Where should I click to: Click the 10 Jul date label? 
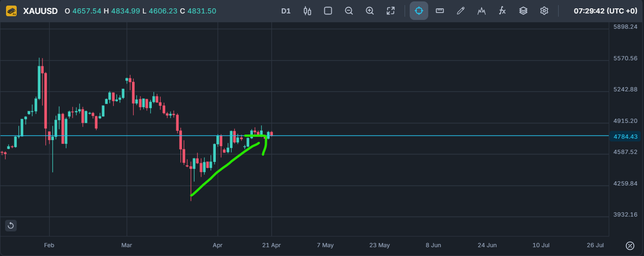[541, 245]
